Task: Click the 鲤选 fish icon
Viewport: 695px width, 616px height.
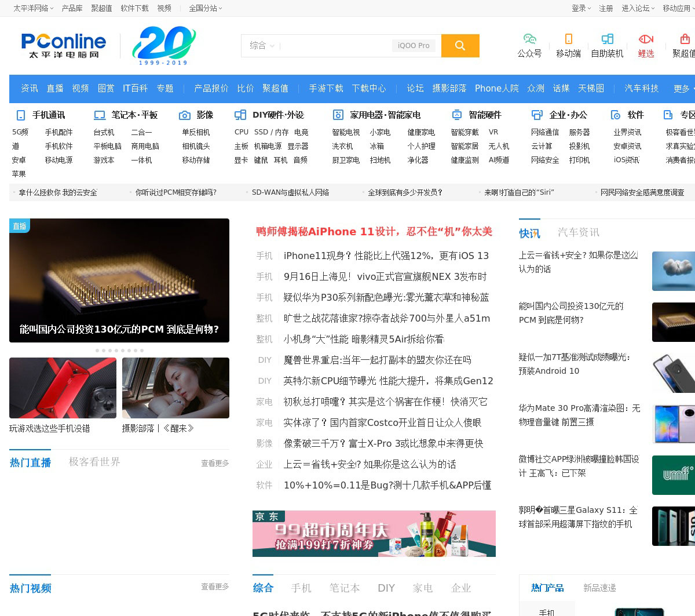Action: pyautogui.click(x=646, y=39)
